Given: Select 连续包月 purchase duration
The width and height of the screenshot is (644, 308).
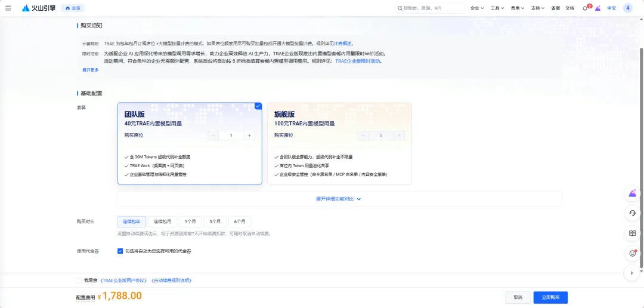Looking at the screenshot, I should [163, 221].
